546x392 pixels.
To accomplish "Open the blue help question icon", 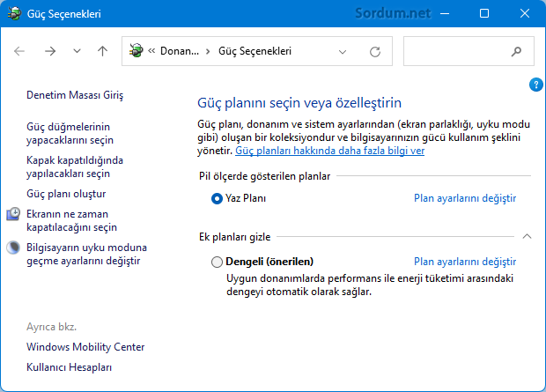I will pyautogui.click(x=536, y=85).
